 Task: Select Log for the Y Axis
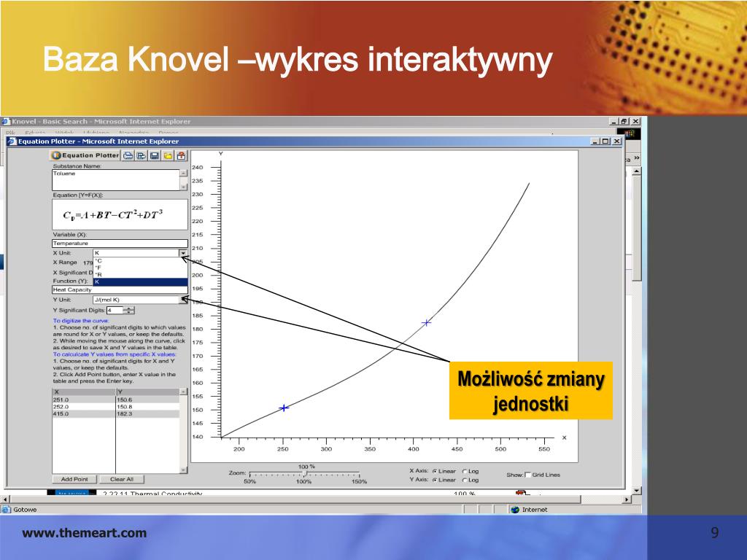click(465, 480)
